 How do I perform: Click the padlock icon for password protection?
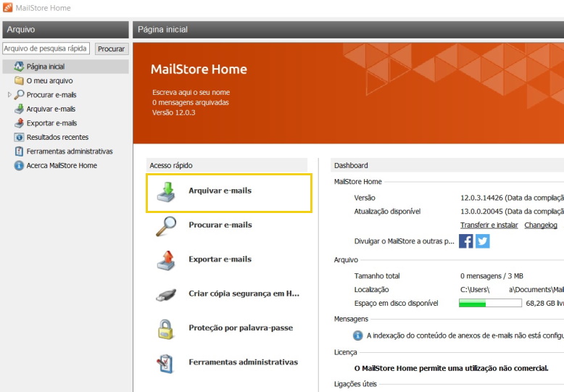165,329
